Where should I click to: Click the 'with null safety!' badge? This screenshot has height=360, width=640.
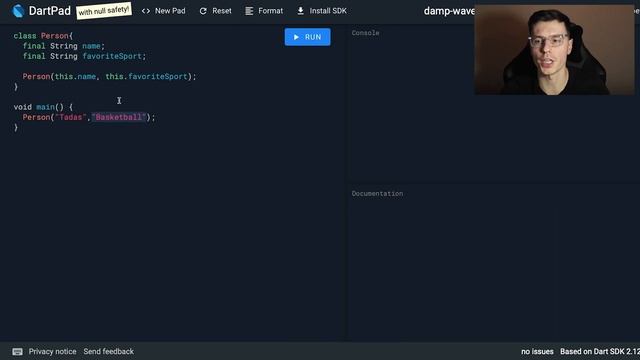pos(104,11)
